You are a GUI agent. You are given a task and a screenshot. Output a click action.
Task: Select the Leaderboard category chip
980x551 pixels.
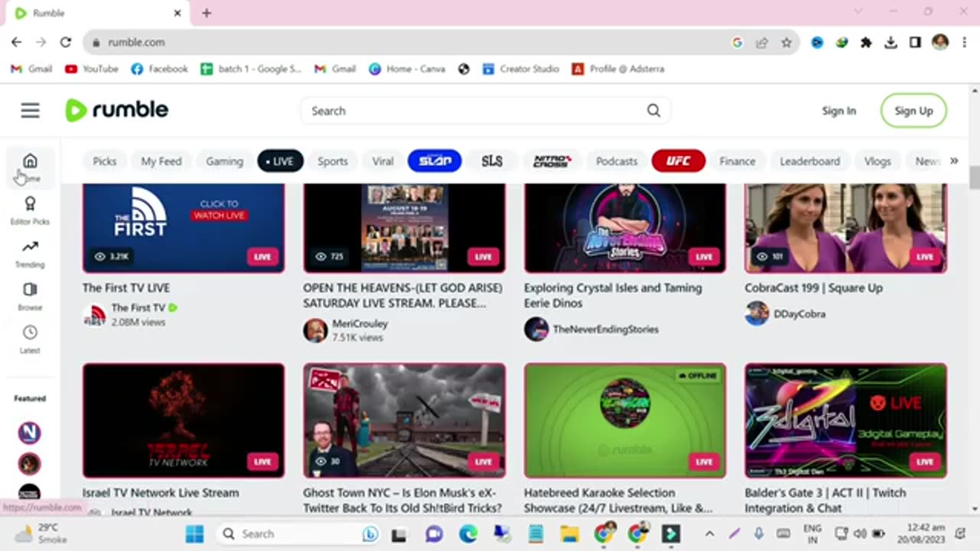810,161
